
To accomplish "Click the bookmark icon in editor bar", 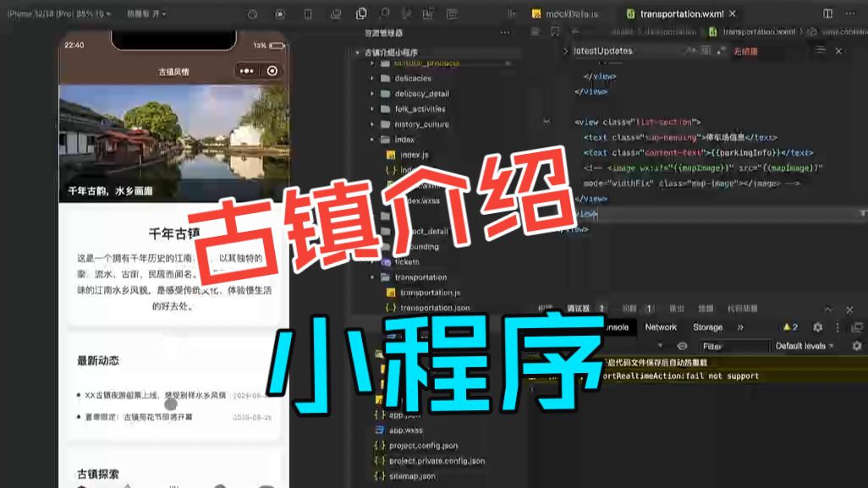I will (x=555, y=31).
